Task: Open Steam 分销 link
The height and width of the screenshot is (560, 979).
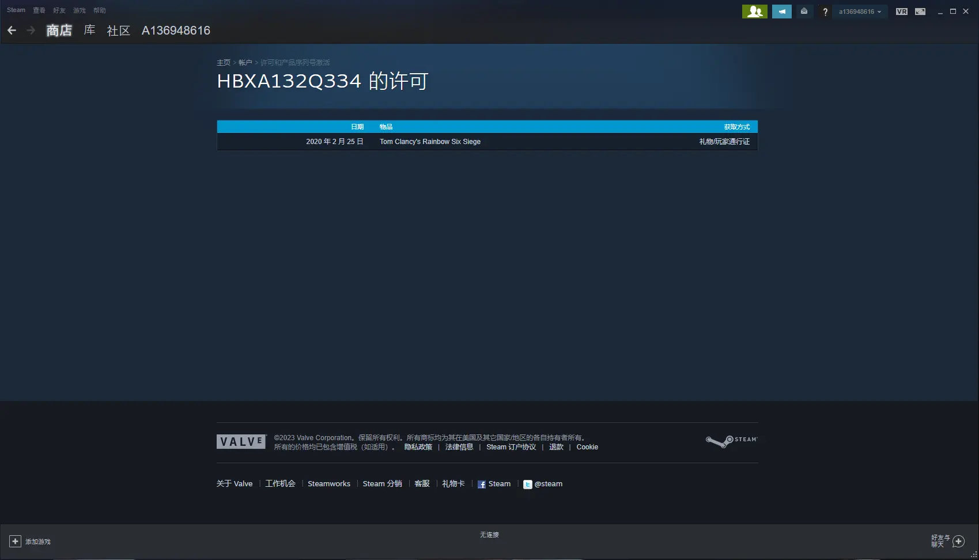Action: coord(382,484)
